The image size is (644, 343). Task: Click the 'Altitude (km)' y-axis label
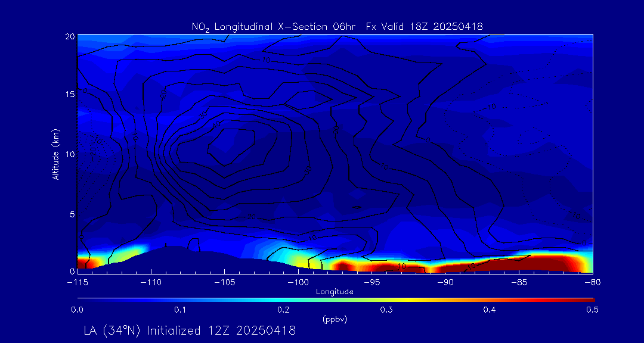[x=56, y=154]
